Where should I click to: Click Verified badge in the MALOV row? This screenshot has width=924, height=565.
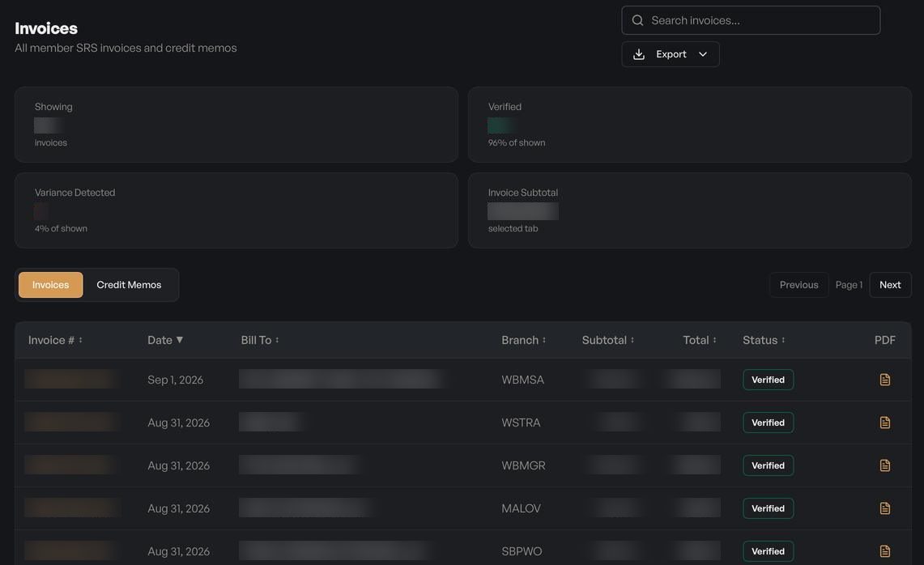768,508
